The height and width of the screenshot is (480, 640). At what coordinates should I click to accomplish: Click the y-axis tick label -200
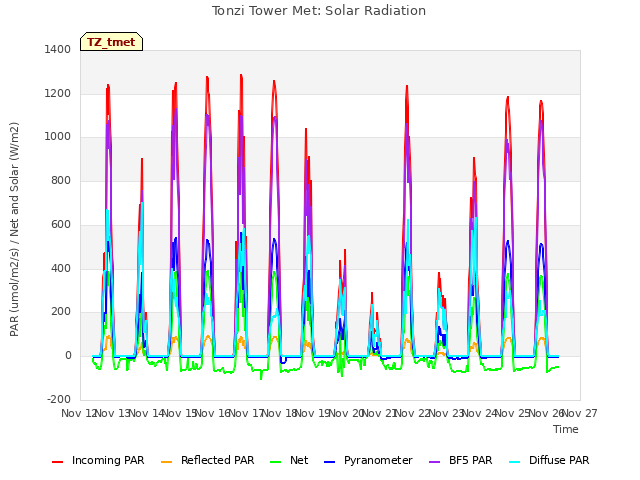pos(59,399)
